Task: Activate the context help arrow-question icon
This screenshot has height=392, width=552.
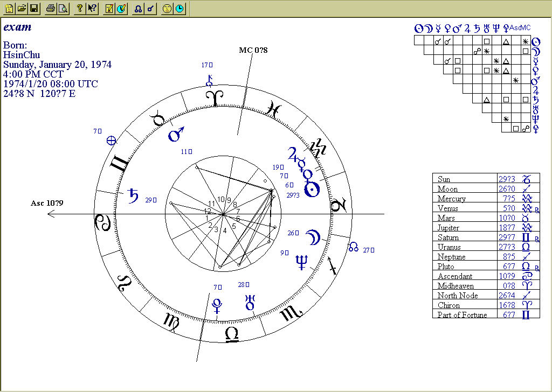Action: tap(92, 8)
